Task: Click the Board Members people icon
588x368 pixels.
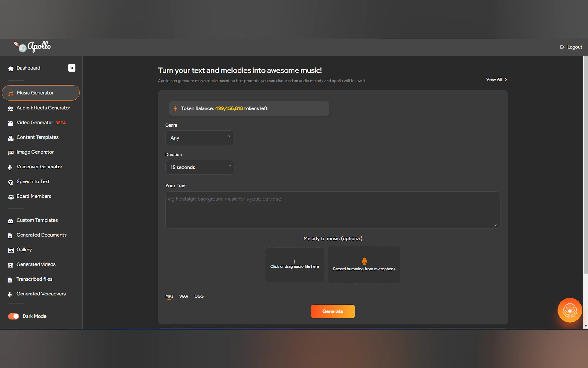Action: pyautogui.click(x=11, y=197)
